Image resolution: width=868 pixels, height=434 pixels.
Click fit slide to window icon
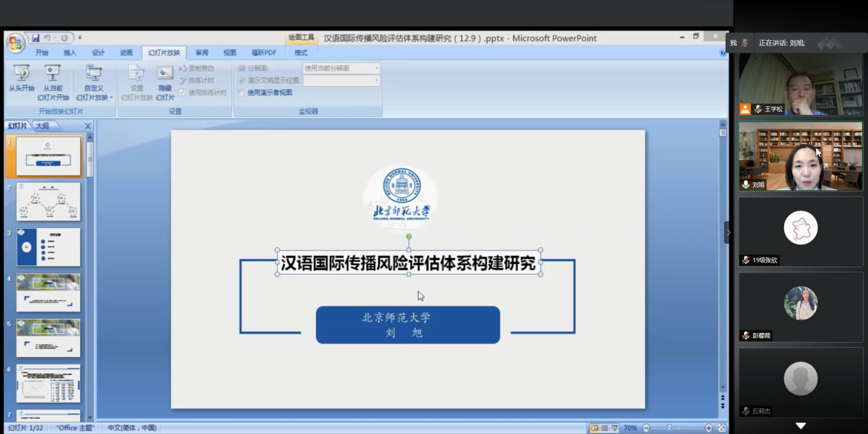click(722, 428)
